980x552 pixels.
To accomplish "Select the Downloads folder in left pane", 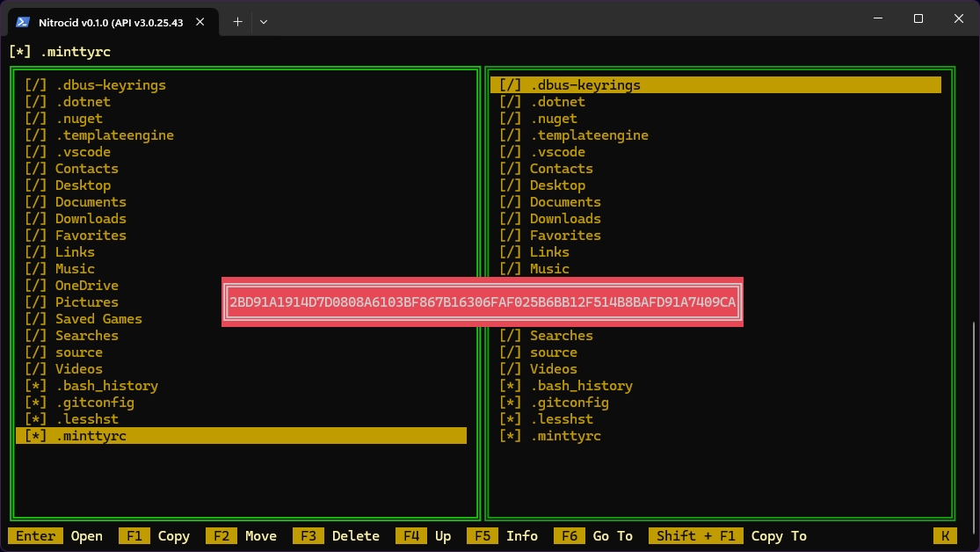I will click(x=91, y=219).
